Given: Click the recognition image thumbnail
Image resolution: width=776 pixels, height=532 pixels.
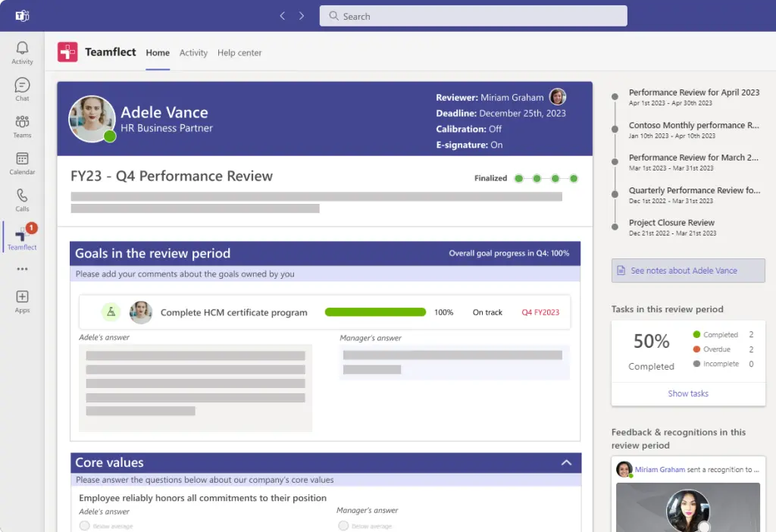Looking at the screenshot, I should coord(688,507).
